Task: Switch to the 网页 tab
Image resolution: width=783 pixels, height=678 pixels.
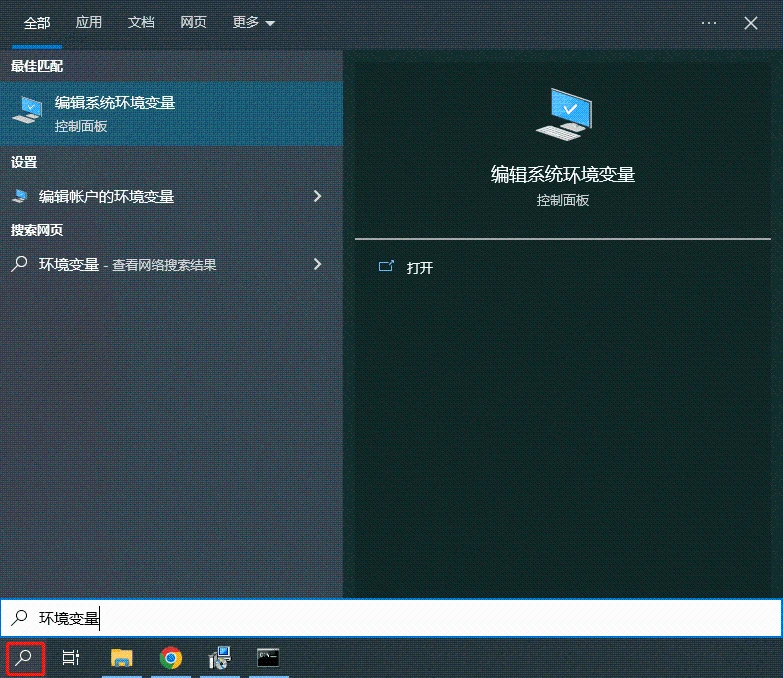Action: 193,22
